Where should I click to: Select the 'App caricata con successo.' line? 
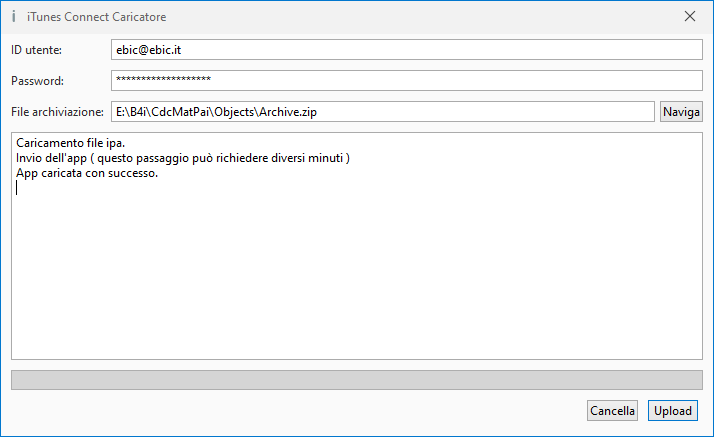pyautogui.click(x=87, y=173)
